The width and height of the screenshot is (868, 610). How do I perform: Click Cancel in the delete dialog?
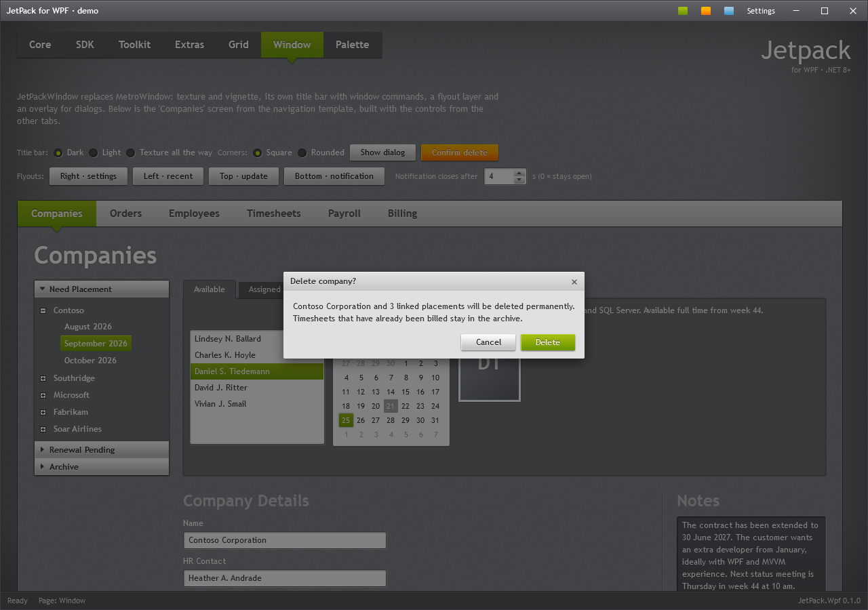[x=488, y=342]
